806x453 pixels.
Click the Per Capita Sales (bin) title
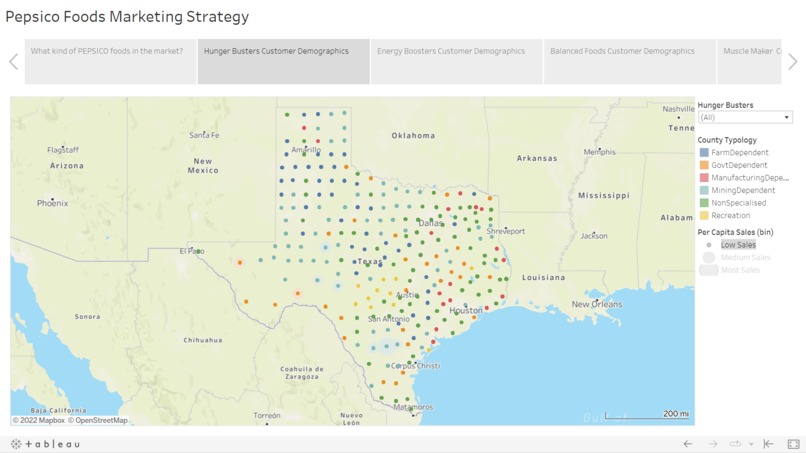click(735, 232)
